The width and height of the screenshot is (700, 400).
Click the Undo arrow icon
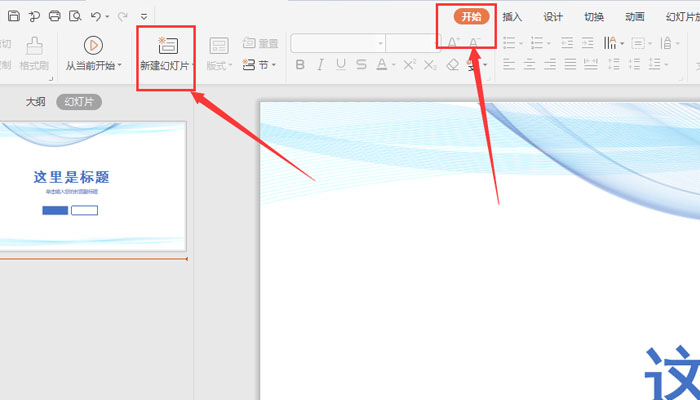pyautogui.click(x=96, y=16)
